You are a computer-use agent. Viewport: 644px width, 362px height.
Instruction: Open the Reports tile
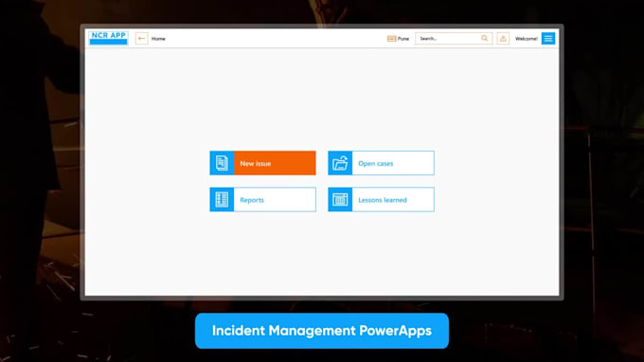263,200
